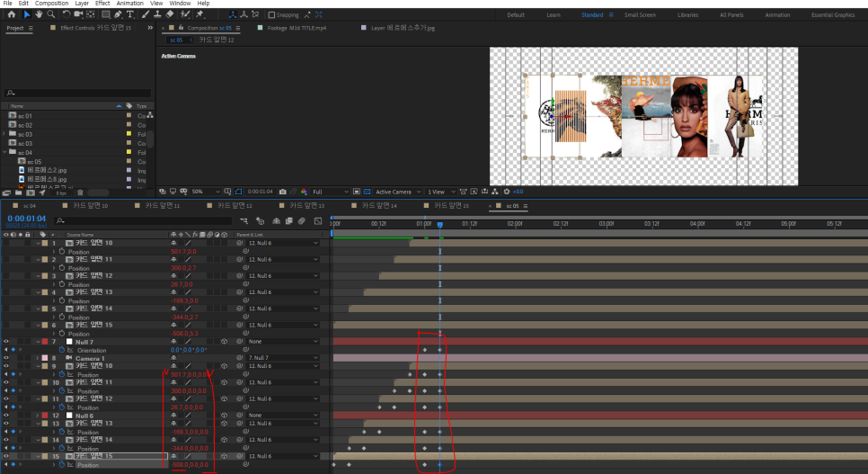Switch to Footage M16 TITLE.mp4 tab

(x=297, y=28)
